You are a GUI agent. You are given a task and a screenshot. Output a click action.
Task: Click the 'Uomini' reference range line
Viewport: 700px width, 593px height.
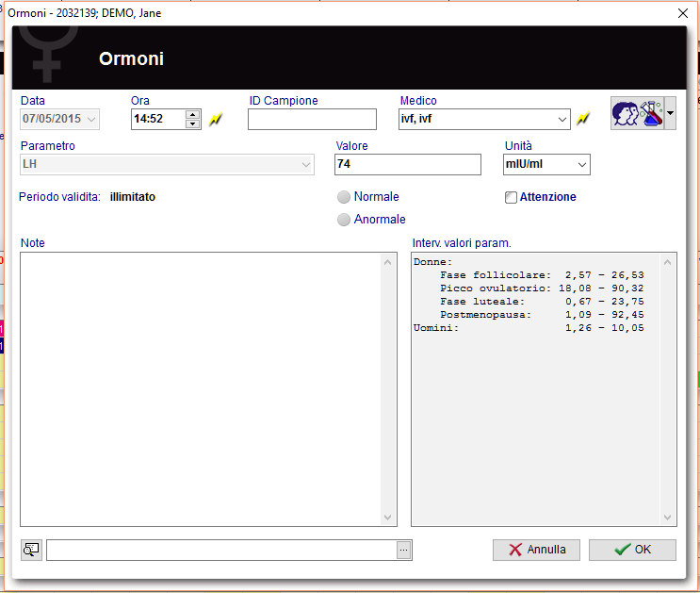pos(529,328)
